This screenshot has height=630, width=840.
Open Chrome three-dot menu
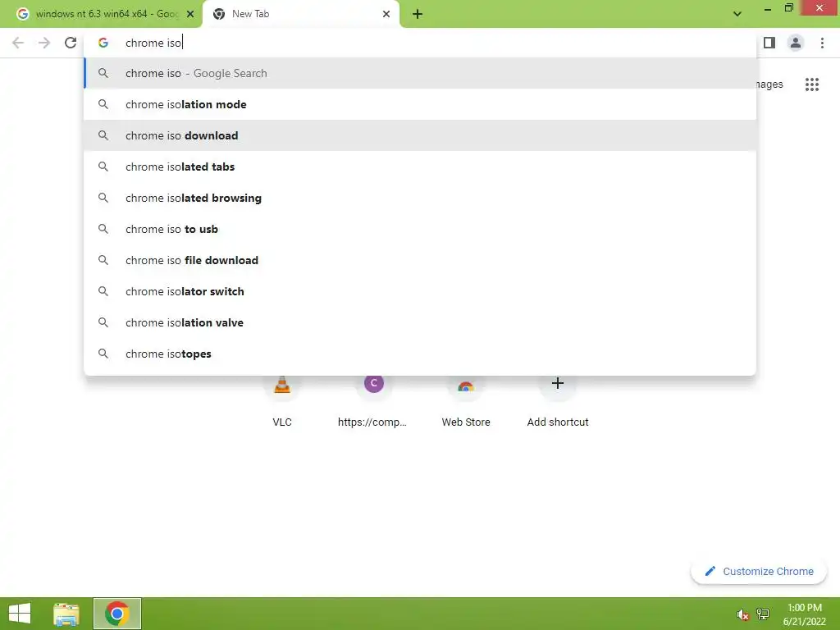point(822,43)
